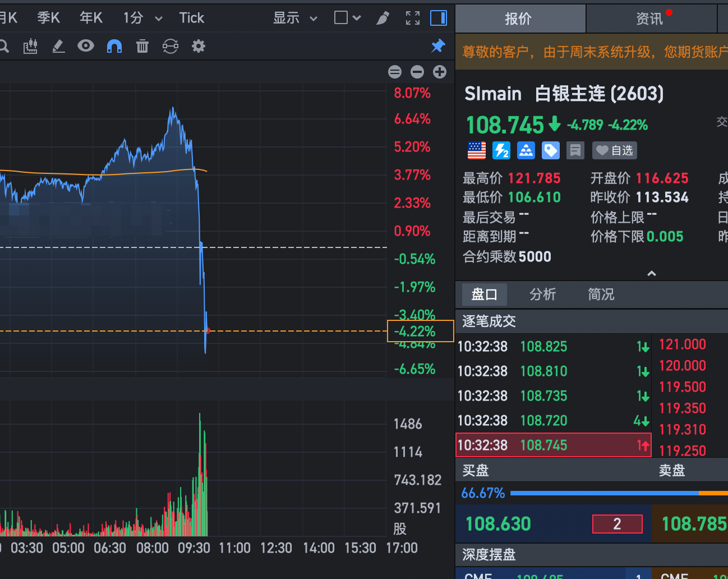Delete drawings with the trash icon
Image resolution: width=728 pixels, height=579 pixels.
[142, 47]
